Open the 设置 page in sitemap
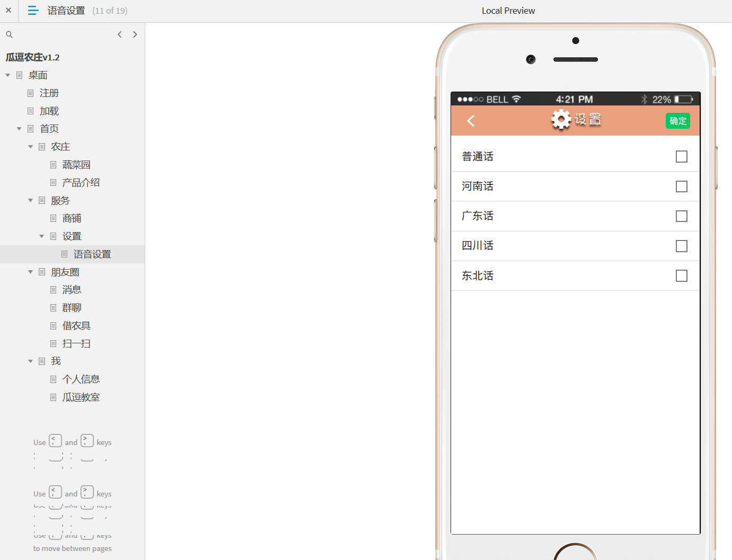The height and width of the screenshot is (560, 732). coord(72,236)
